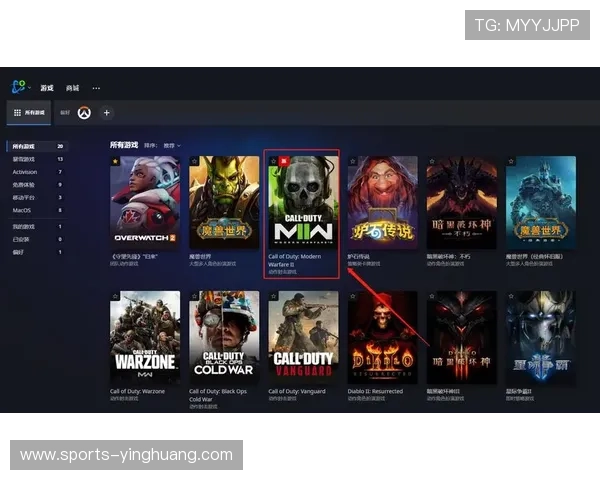Screen dimensions: 600x480
Task: Select the sidebar filter with count 9
Action: pyautogui.click(x=38, y=185)
